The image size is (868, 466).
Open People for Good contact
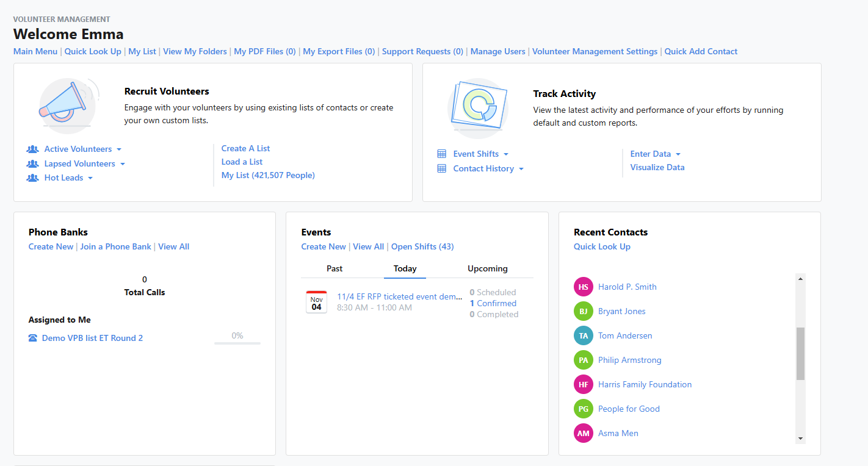click(x=629, y=409)
